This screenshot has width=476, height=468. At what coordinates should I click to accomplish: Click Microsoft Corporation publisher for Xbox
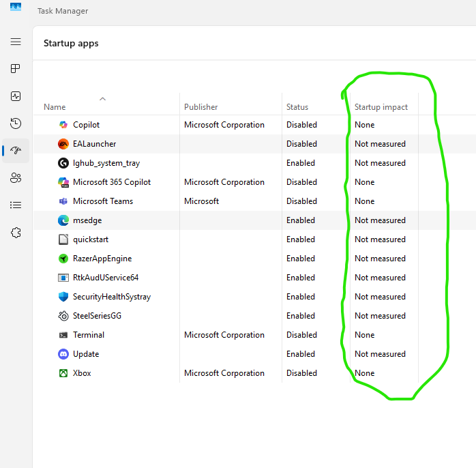point(224,373)
